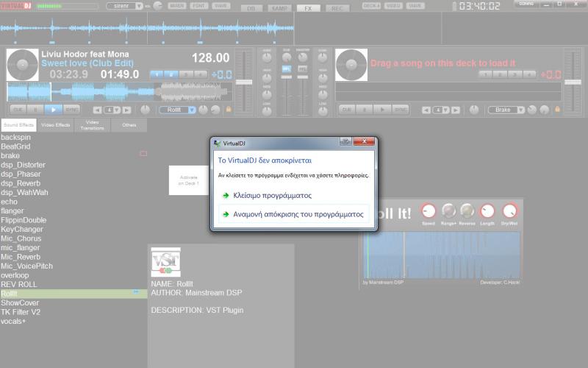The image size is (588, 368).
Task: Click left deck loop-out arrow button
Action: click(x=126, y=110)
